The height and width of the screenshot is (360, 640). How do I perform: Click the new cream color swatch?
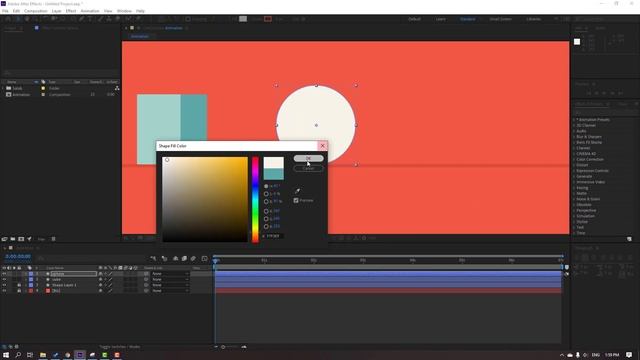coord(273,163)
